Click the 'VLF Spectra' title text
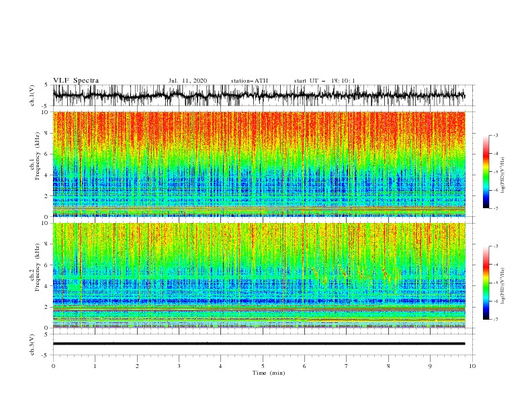Image resolution: width=532 pixels, height=411 pixels. tap(76, 81)
